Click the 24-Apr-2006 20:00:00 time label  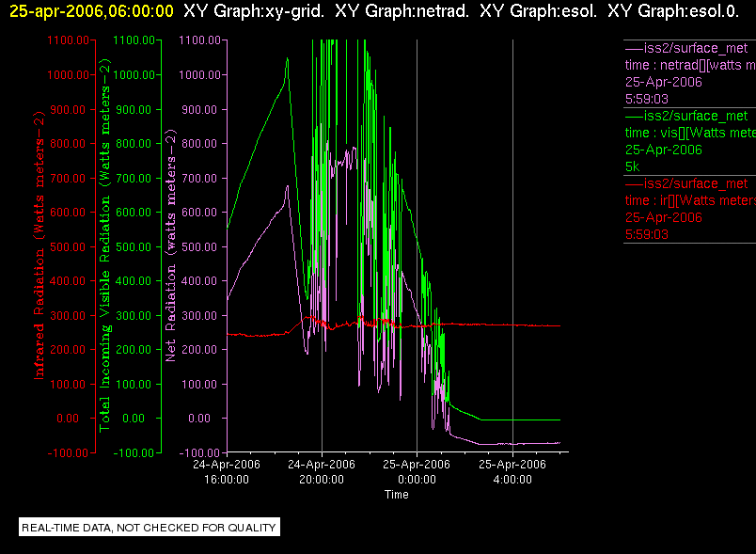tap(322, 472)
